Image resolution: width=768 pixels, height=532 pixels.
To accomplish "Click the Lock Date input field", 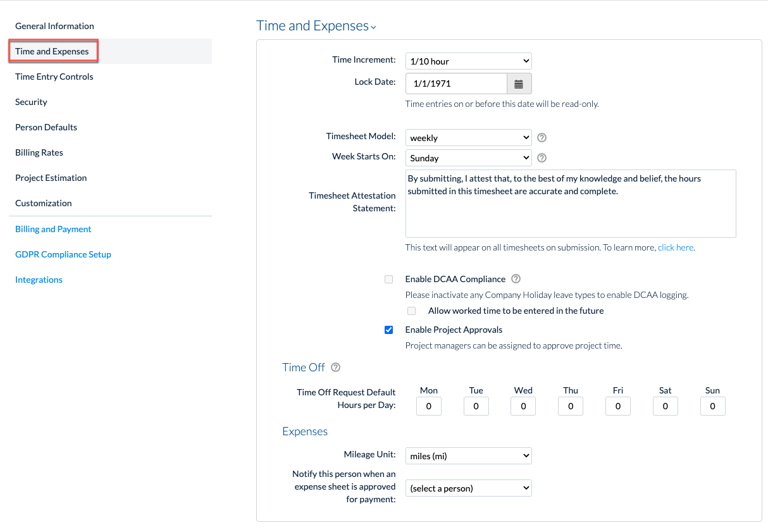I will [456, 84].
